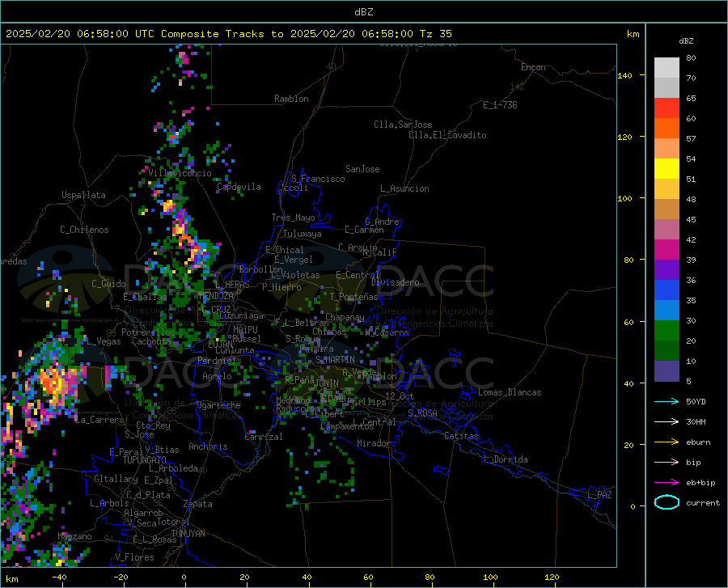The width and height of the screenshot is (728, 588).
Task: Select the green 20 dBZ color swatch
Action: tap(667, 331)
